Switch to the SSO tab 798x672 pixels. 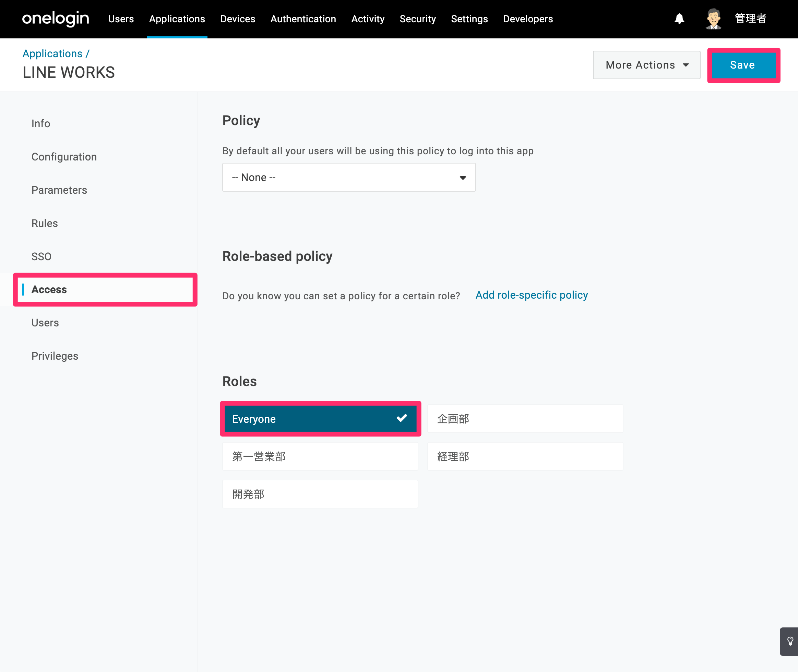41,256
